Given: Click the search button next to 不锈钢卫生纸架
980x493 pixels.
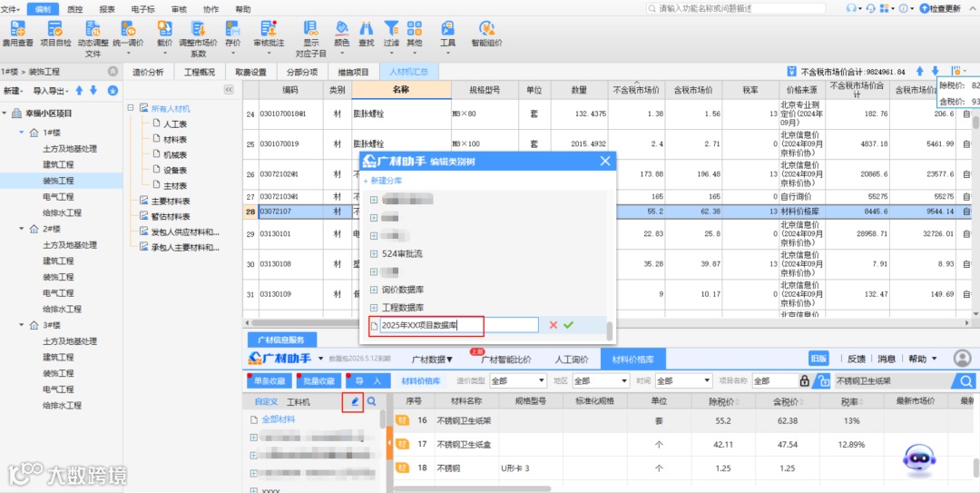Looking at the screenshot, I should (966, 380).
